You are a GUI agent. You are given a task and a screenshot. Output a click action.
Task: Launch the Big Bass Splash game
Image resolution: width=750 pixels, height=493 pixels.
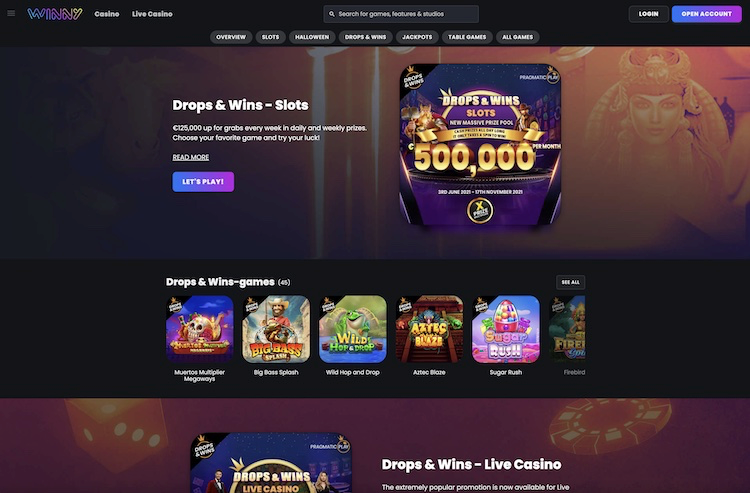point(276,329)
